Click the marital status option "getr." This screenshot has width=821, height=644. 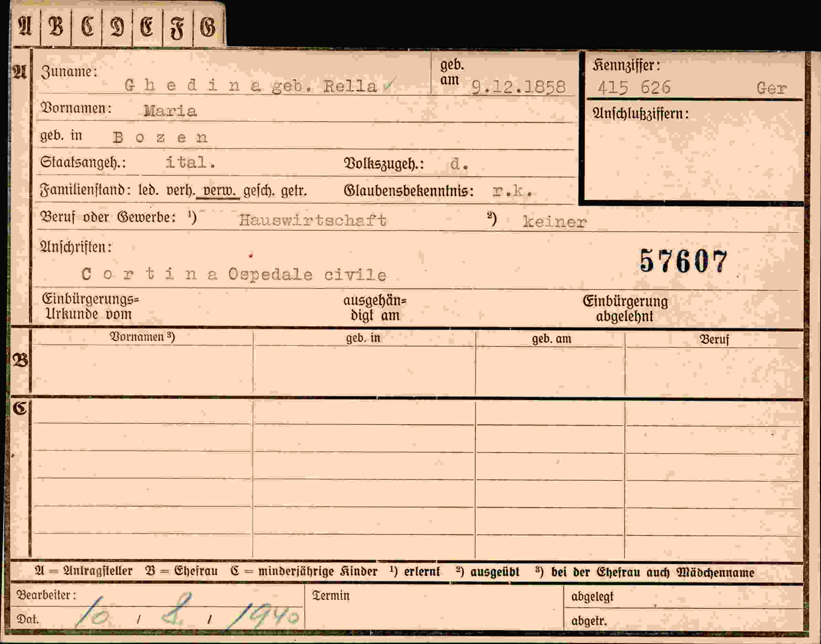(294, 191)
